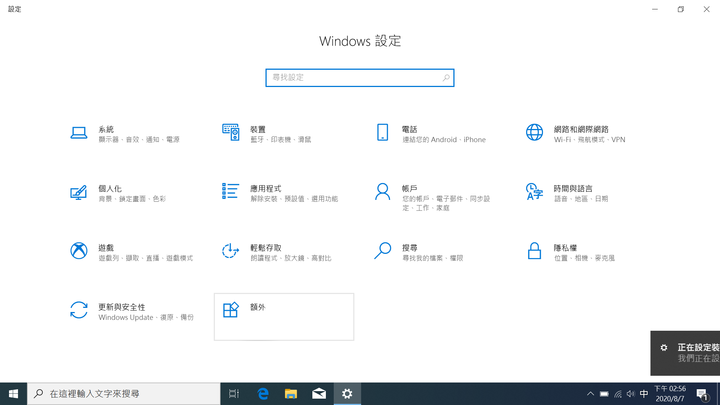Click the 更新與安全性 category title

(122, 307)
